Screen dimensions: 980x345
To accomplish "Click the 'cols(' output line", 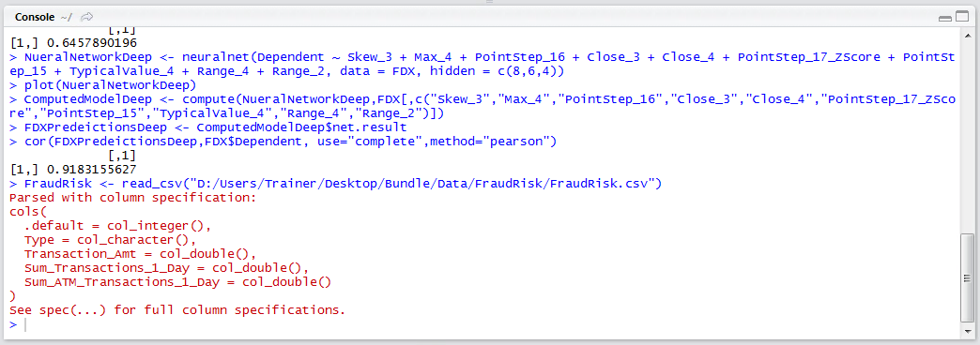I will (x=29, y=212).
